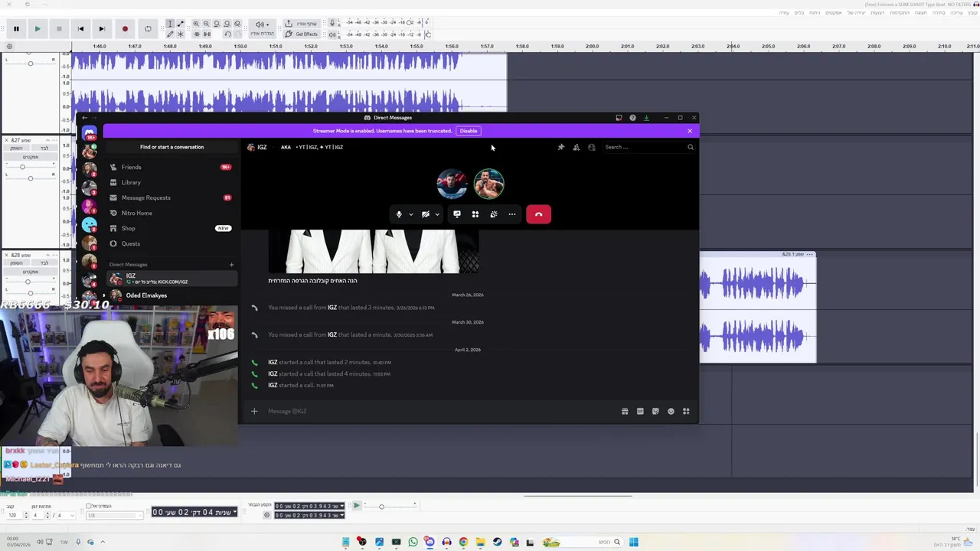The width and height of the screenshot is (980, 551).
Task: Click the message input for @IGZ
Action: 440,411
